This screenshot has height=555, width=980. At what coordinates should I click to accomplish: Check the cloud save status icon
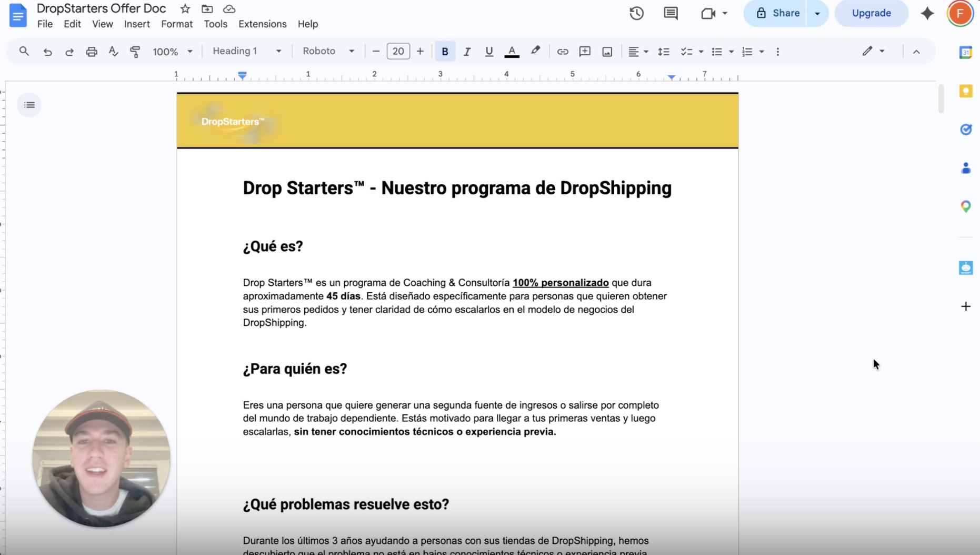coord(229,9)
